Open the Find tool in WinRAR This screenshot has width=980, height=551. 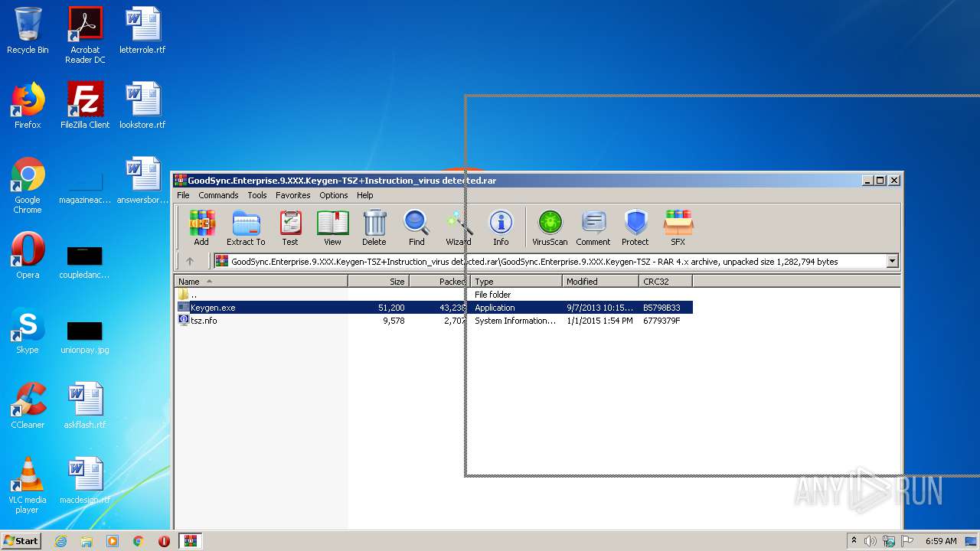tap(416, 228)
